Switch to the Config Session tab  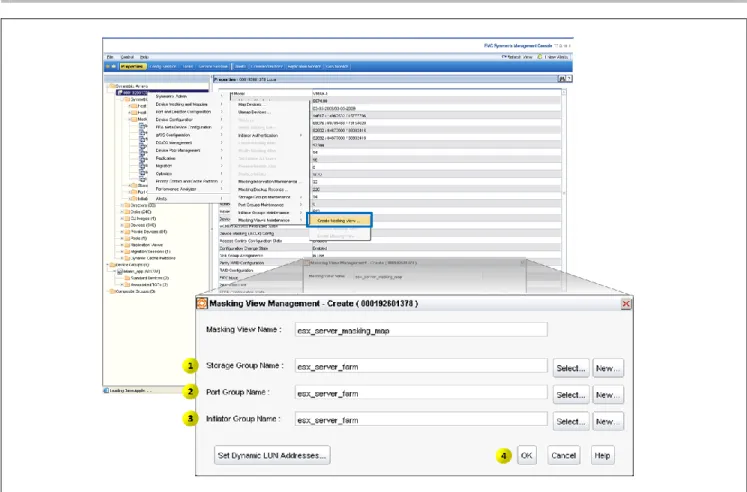coord(163,67)
